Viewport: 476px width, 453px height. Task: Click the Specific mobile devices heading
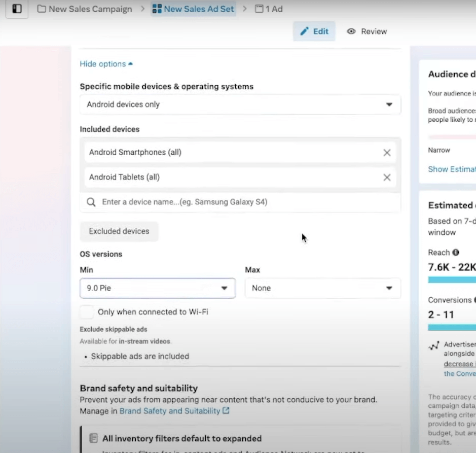166,87
